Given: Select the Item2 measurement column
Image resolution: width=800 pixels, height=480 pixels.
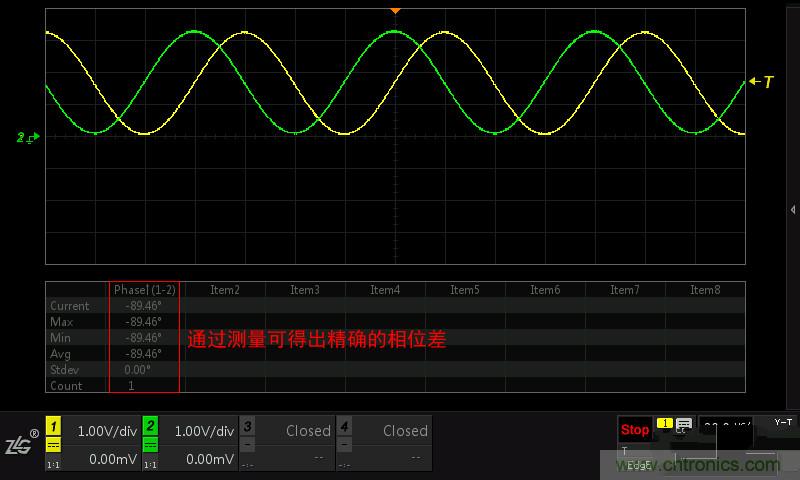Looking at the screenshot, I should (x=225, y=290).
